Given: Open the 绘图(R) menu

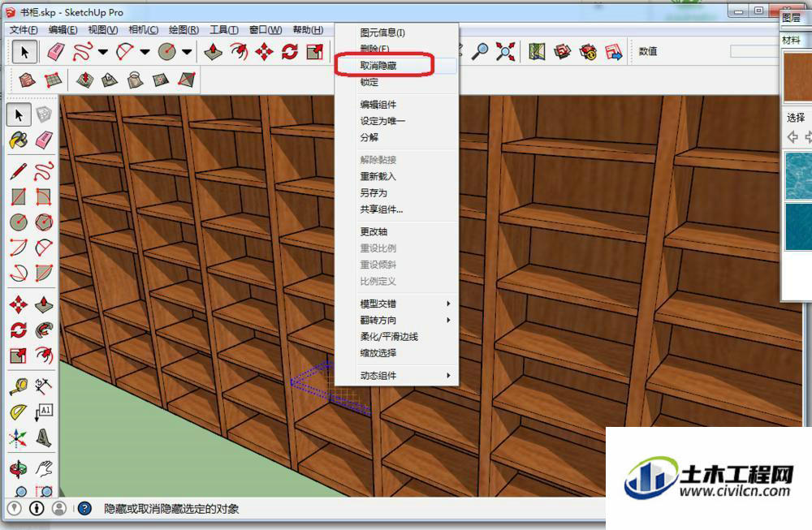Looking at the screenshot, I should point(184,29).
